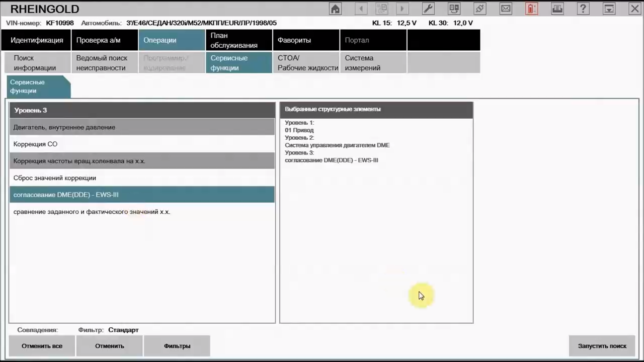
Task: Select the Операции tab
Action: [172, 40]
